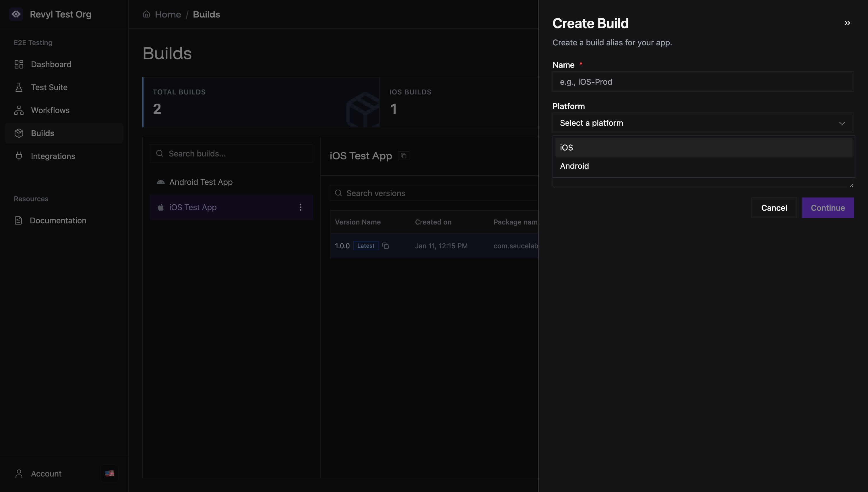Cancel the Create Build dialog
Viewport: 868px width, 492px height.
tap(774, 208)
